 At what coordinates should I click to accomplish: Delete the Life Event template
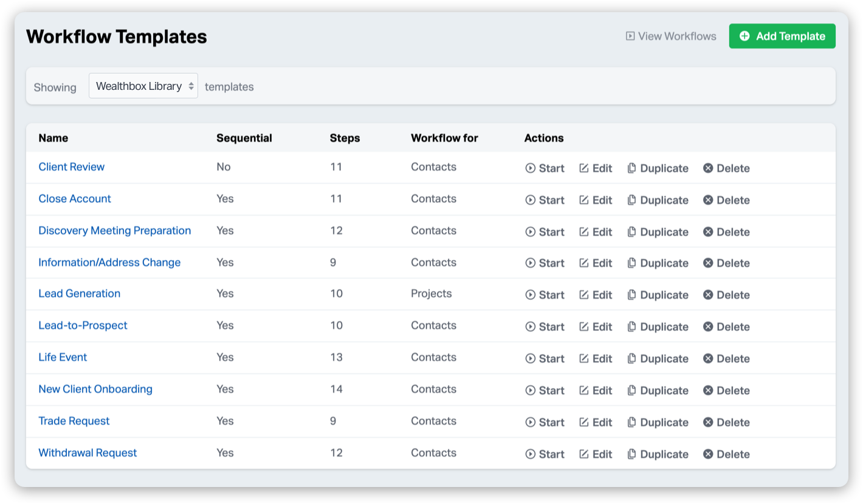[726, 358]
